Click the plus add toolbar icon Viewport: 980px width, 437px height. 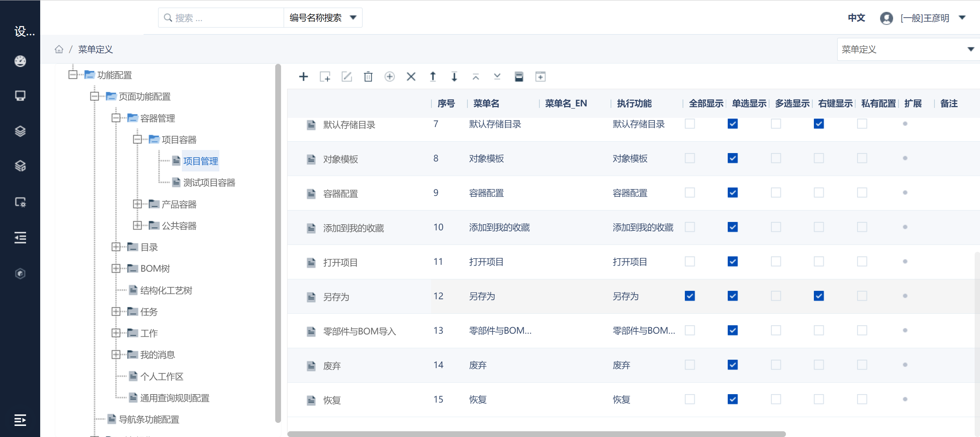(x=303, y=77)
